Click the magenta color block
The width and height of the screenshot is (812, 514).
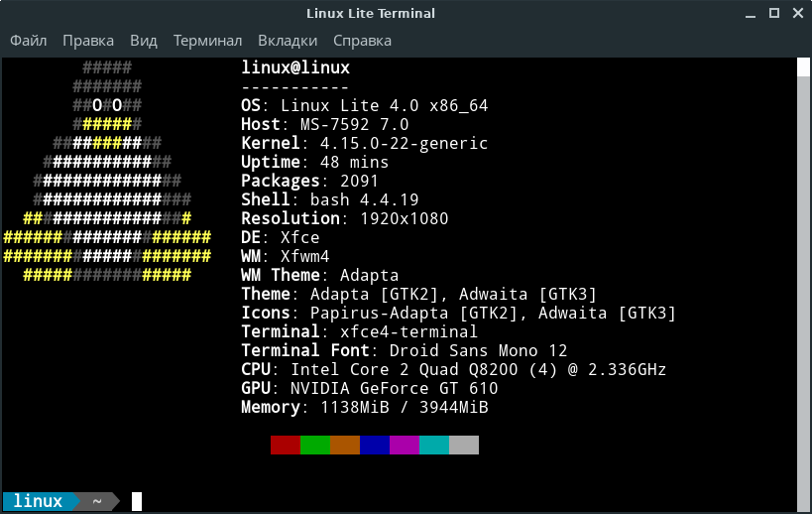pyautogui.click(x=405, y=446)
